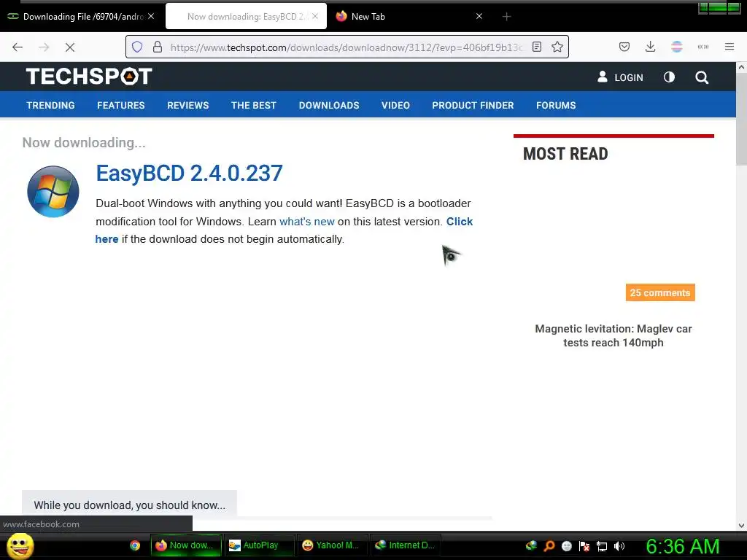
Task: Click the IDM globe tray icon
Action: (x=531, y=545)
